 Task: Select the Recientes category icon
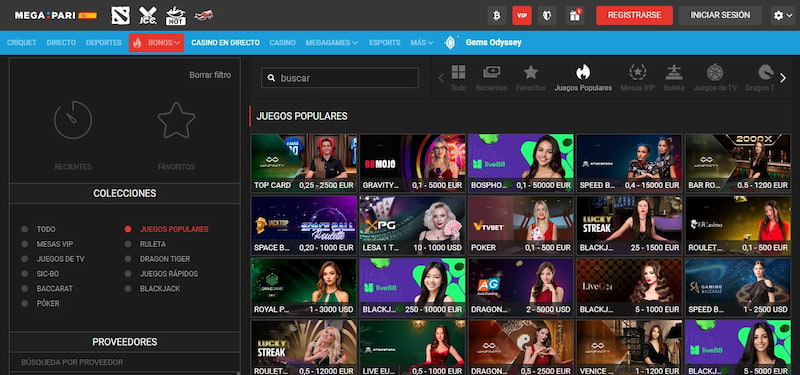(x=491, y=72)
